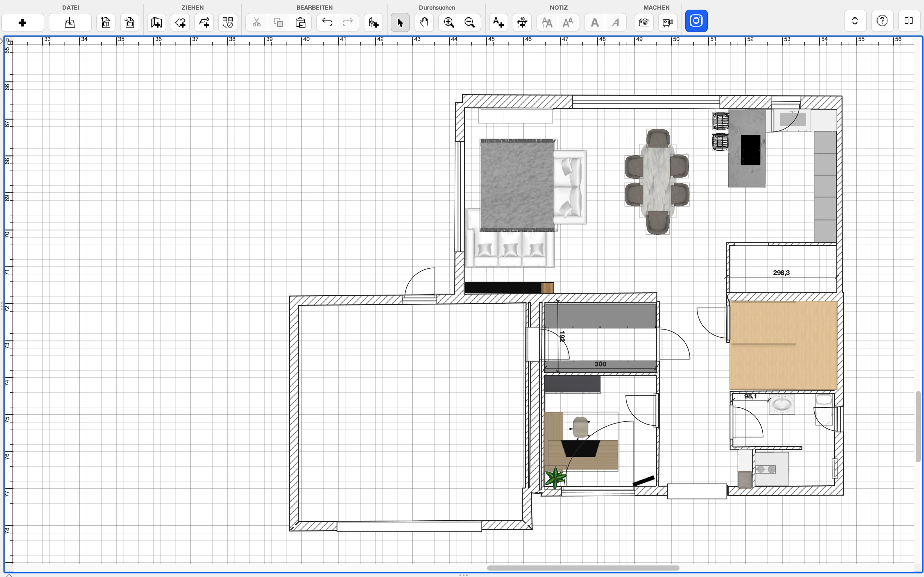The width and height of the screenshot is (924, 577).
Task: Click the horizontal scrollbar thumb at the bottom
Action: (583, 568)
